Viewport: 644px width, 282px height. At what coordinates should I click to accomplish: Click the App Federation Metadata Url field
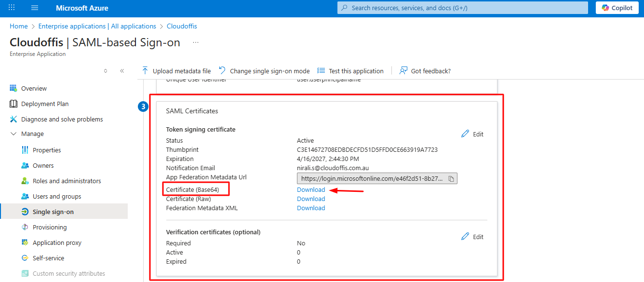377,178
